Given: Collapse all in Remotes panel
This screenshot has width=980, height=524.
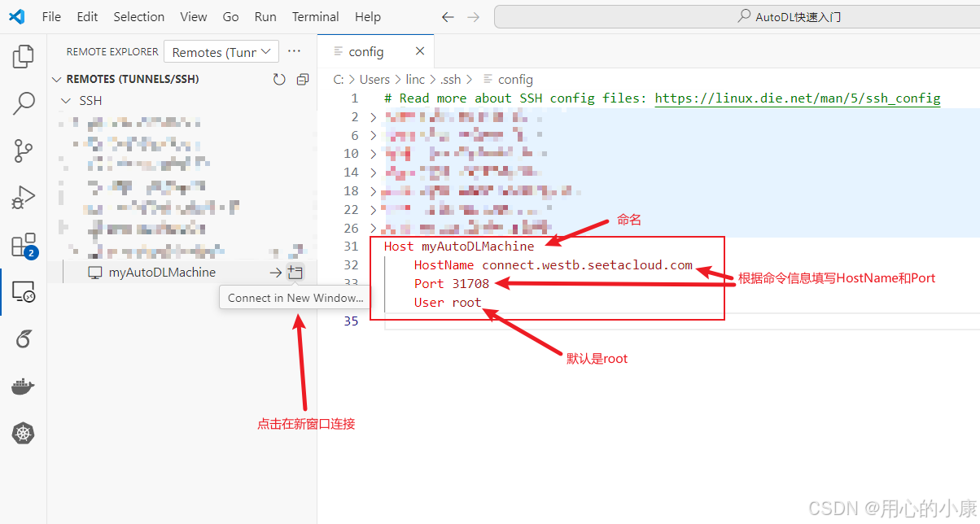Looking at the screenshot, I should 303,79.
